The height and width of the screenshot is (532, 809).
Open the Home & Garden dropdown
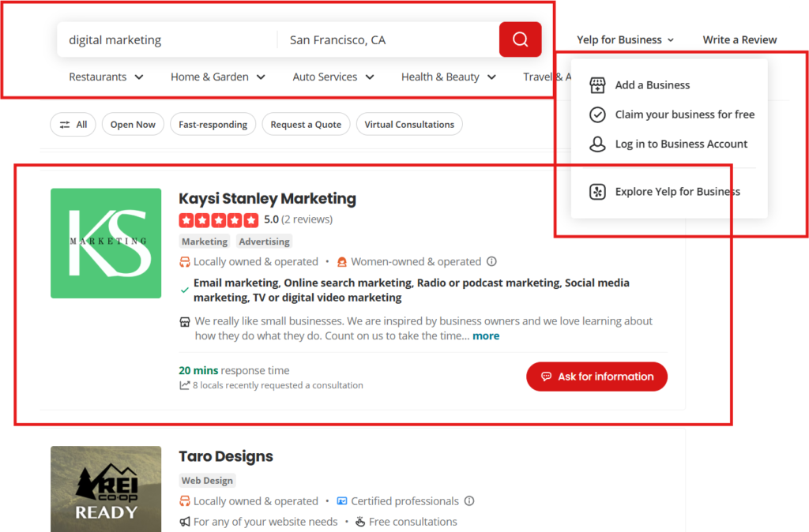click(x=217, y=77)
